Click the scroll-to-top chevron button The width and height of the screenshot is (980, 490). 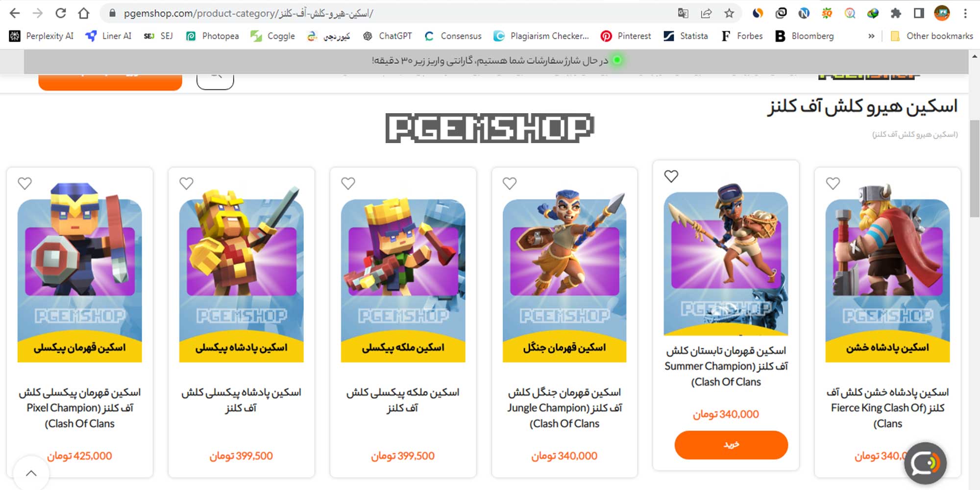[x=31, y=473]
